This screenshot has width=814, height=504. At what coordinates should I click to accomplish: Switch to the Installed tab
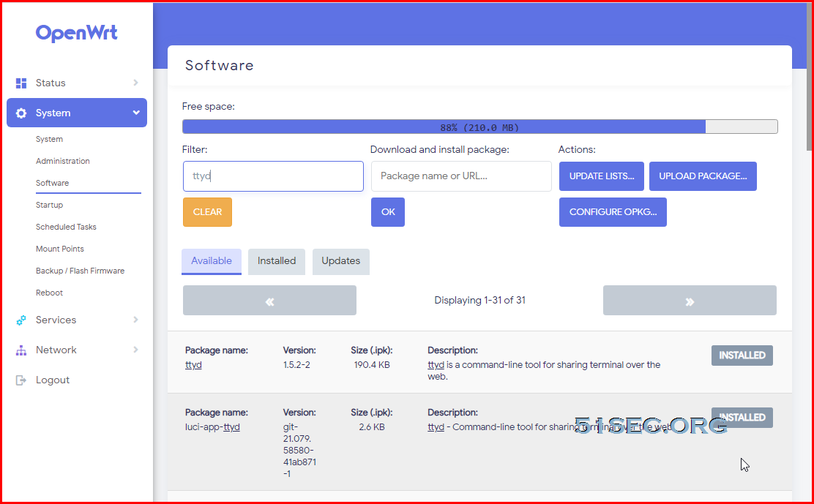[277, 261]
